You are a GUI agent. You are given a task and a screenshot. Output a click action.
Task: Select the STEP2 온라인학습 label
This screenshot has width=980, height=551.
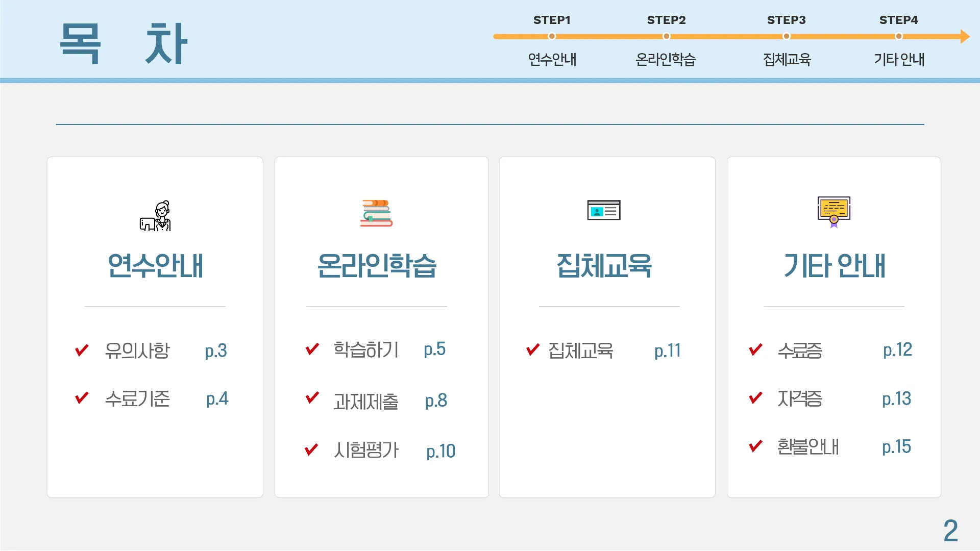666,60
